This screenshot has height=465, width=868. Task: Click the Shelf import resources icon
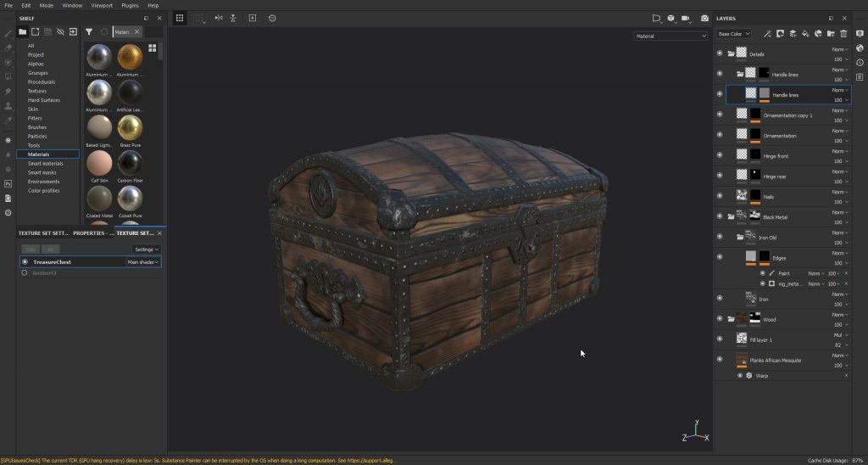73,31
